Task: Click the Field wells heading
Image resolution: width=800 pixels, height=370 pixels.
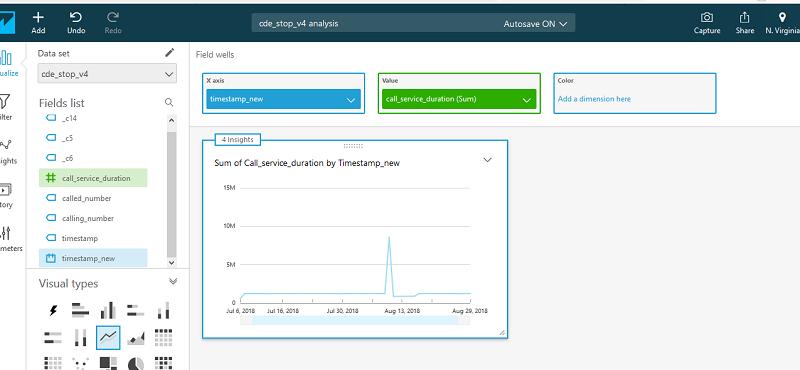Action: (215, 55)
